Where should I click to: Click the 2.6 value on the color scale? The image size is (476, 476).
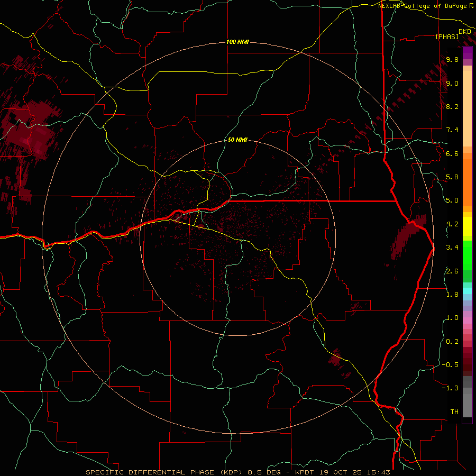click(452, 271)
